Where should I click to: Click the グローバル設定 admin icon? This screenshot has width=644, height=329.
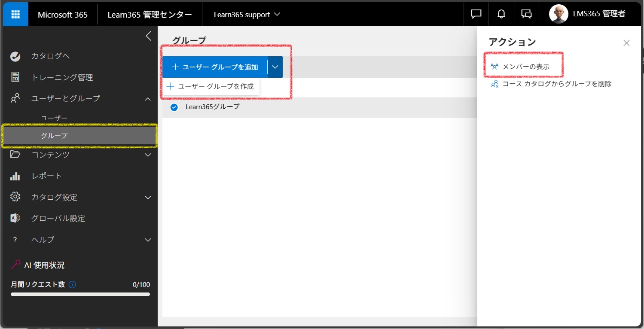click(15, 218)
